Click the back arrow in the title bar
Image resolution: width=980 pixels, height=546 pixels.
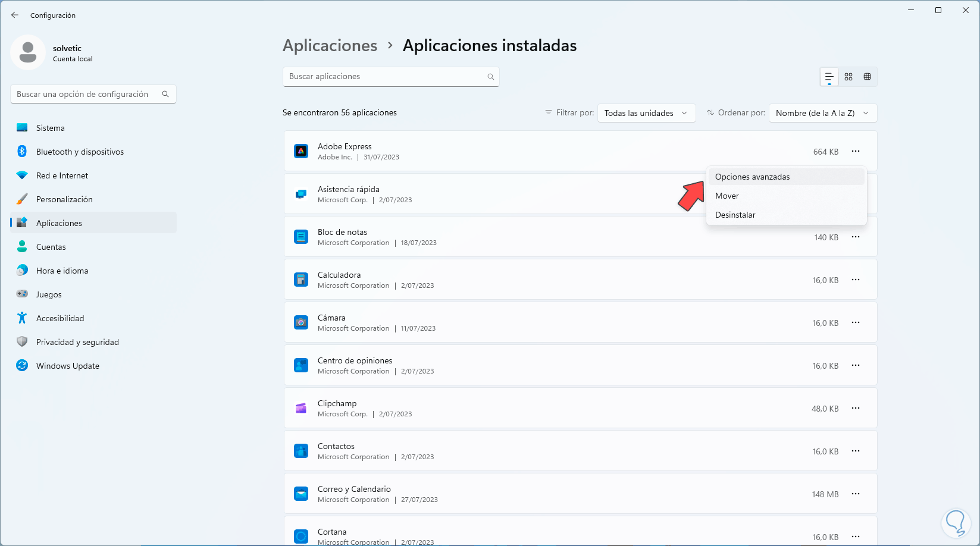tap(15, 15)
